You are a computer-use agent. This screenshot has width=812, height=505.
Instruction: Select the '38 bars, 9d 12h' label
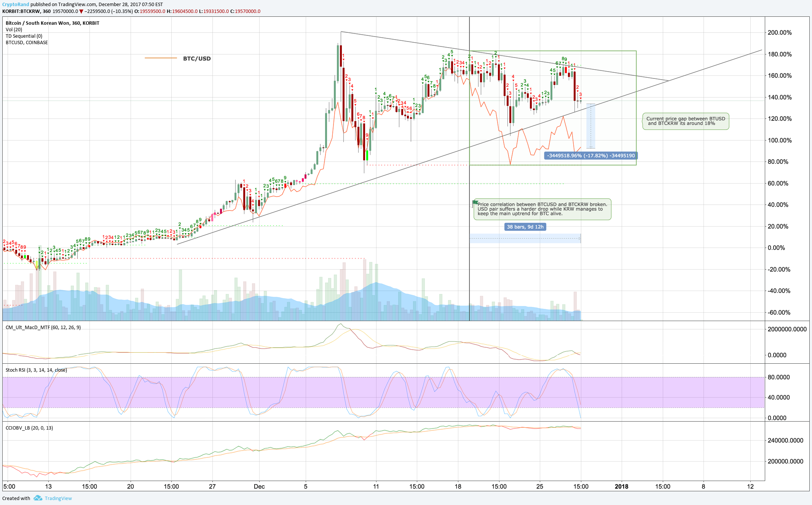(x=525, y=227)
